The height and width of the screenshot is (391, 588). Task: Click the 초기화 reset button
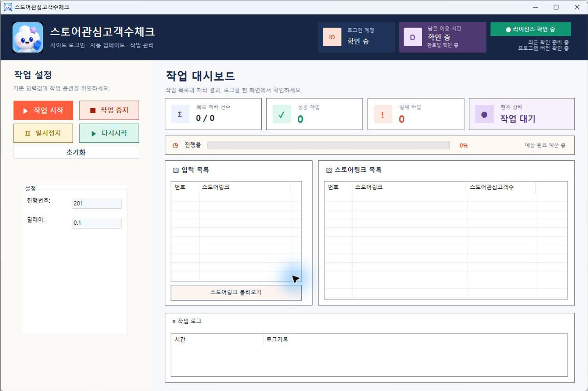(76, 152)
